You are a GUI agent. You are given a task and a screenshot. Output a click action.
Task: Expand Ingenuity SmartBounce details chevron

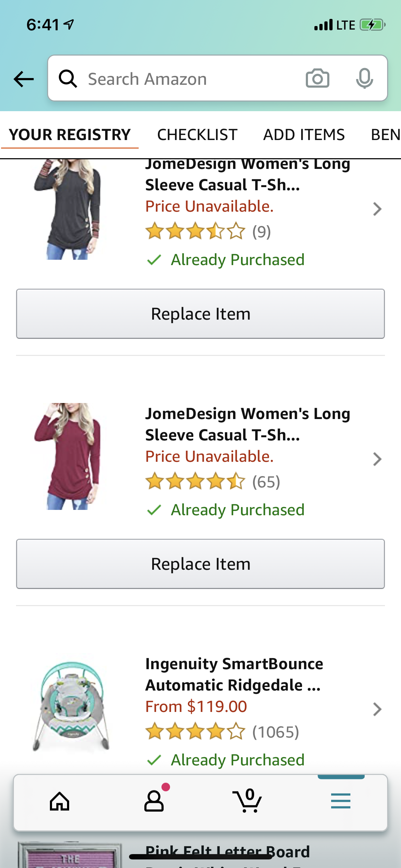tap(377, 709)
